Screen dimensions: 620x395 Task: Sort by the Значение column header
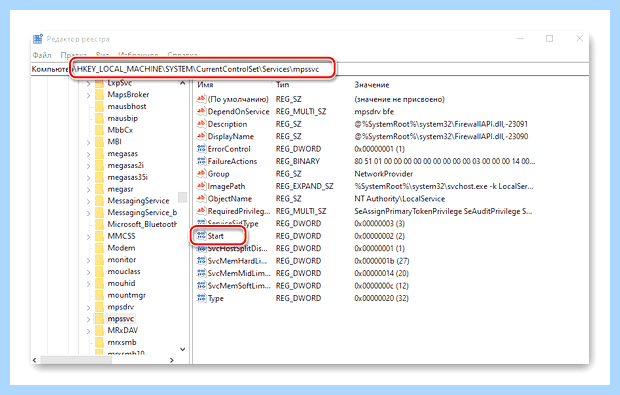[x=372, y=85]
